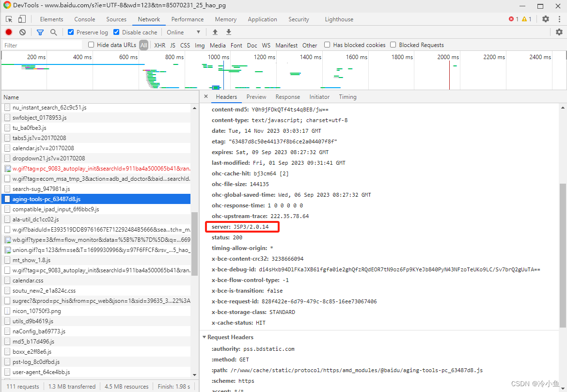The height and width of the screenshot is (392, 567).
Task: Click inside the Filter input field
Action: 39,45
